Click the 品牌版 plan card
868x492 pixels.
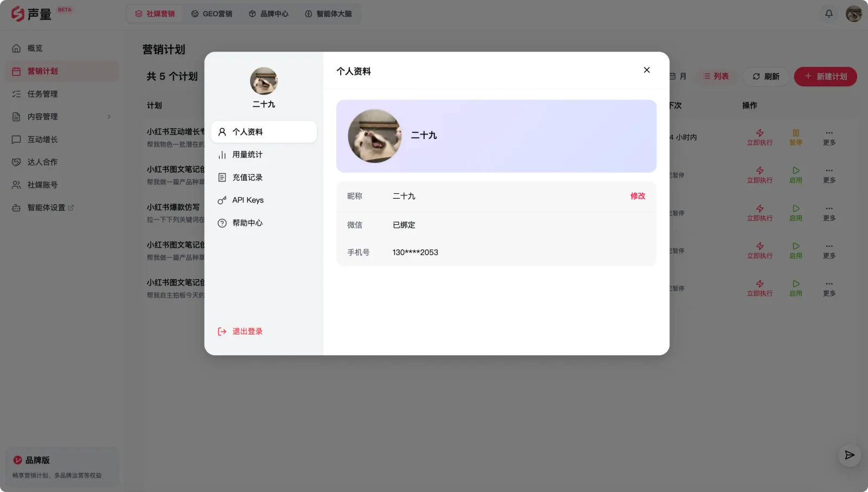pos(62,466)
